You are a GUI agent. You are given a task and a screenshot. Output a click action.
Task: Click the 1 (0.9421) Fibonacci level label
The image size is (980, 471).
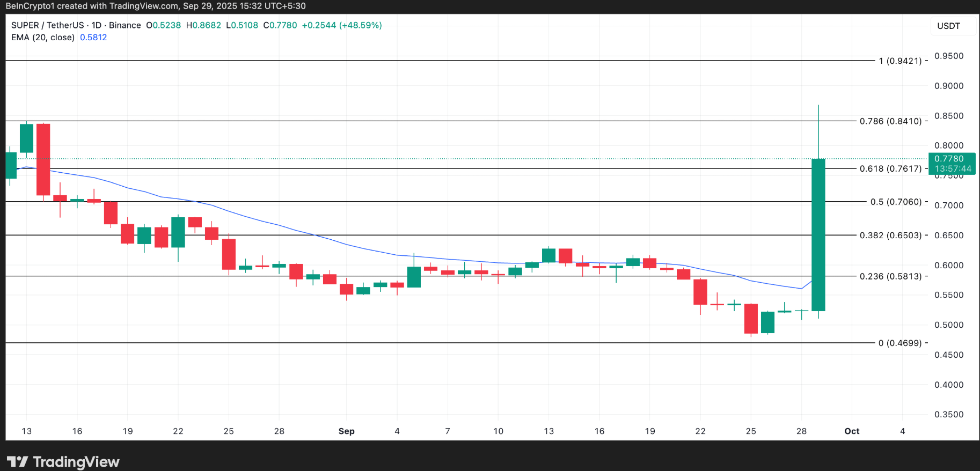900,61
